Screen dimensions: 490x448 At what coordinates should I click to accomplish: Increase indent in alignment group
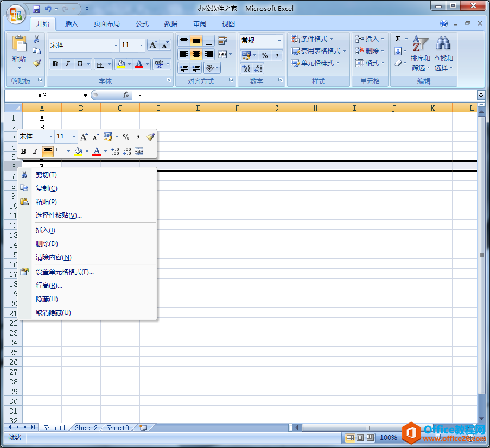196,67
